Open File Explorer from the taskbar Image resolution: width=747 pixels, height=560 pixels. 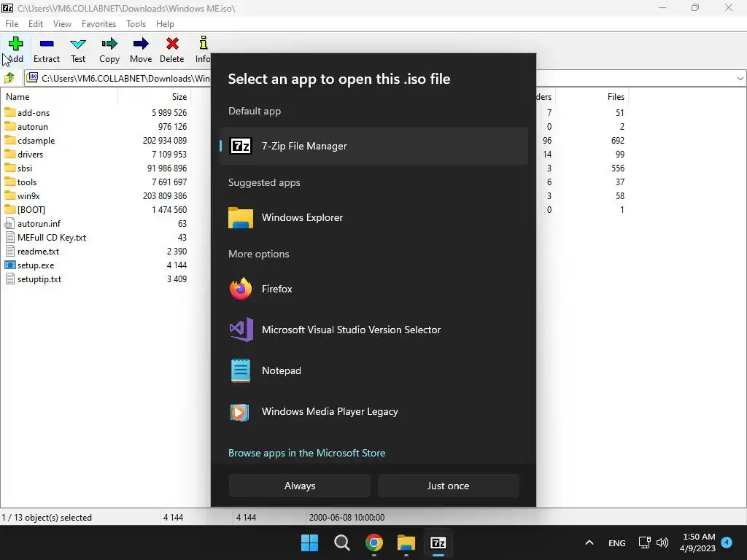pos(406,542)
